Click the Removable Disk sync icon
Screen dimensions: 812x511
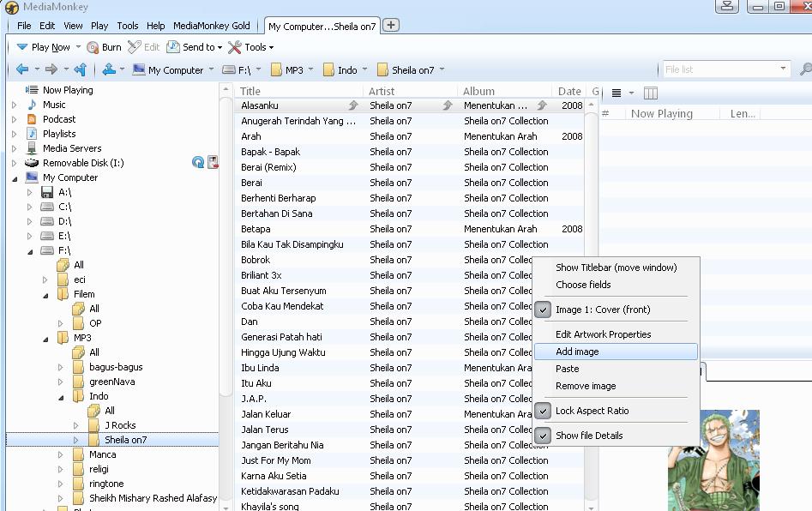197,163
